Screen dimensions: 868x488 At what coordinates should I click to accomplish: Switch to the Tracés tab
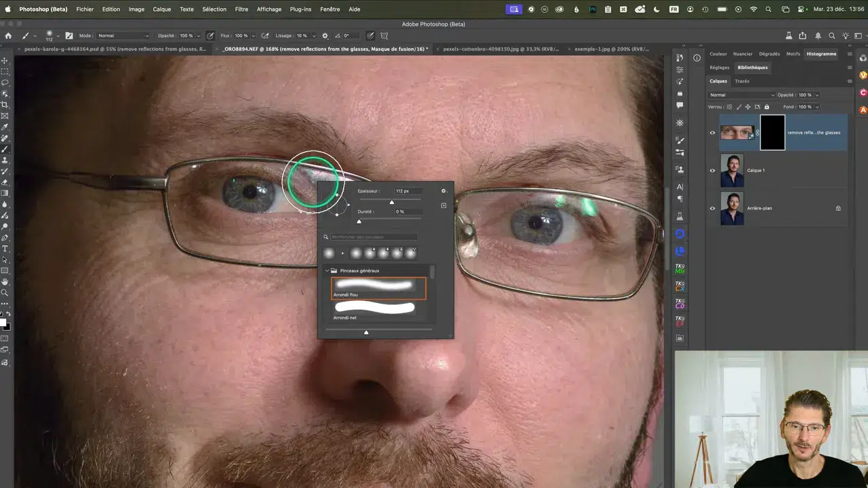click(742, 81)
